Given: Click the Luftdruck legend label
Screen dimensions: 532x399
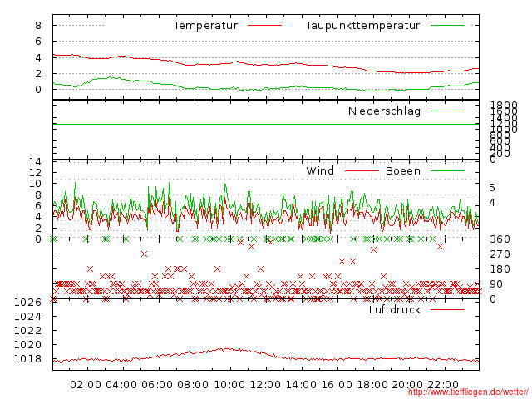Looking at the screenshot, I should coord(395,309).
